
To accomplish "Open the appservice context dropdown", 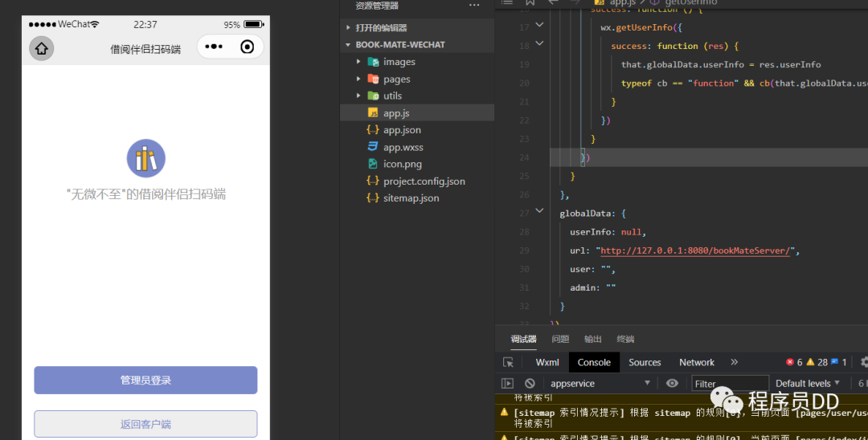I will [x=603, y=384].
